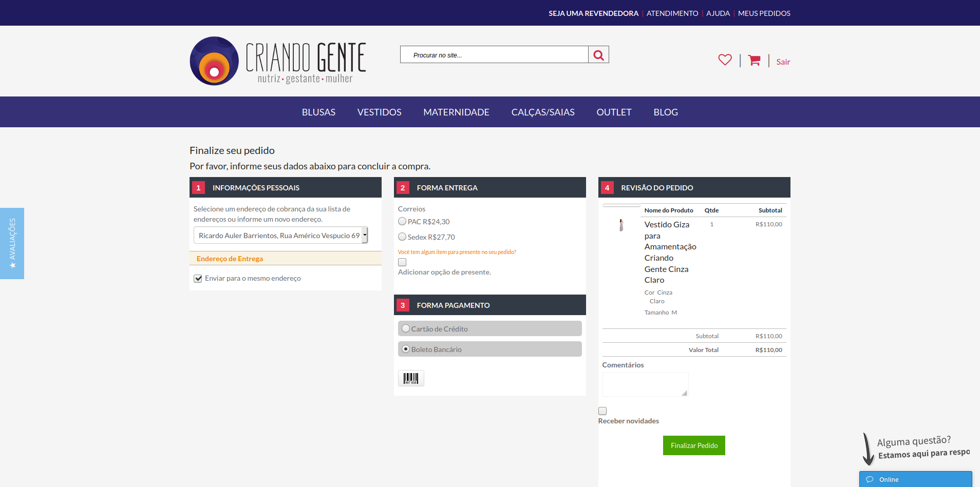This screenshot has width=980, height=487.
Task: Open the Maternidade menu
Action: [456, 112]
